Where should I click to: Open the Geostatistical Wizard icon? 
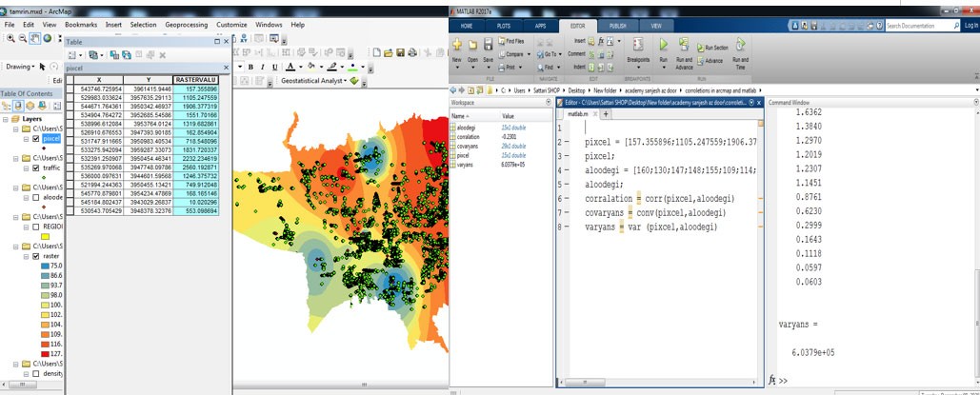(354, 81)
